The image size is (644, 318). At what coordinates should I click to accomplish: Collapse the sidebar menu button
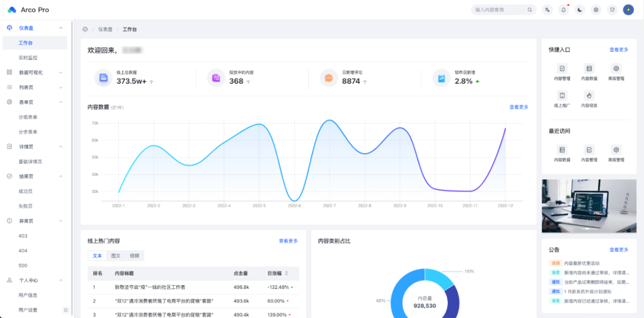click(65, 310)
